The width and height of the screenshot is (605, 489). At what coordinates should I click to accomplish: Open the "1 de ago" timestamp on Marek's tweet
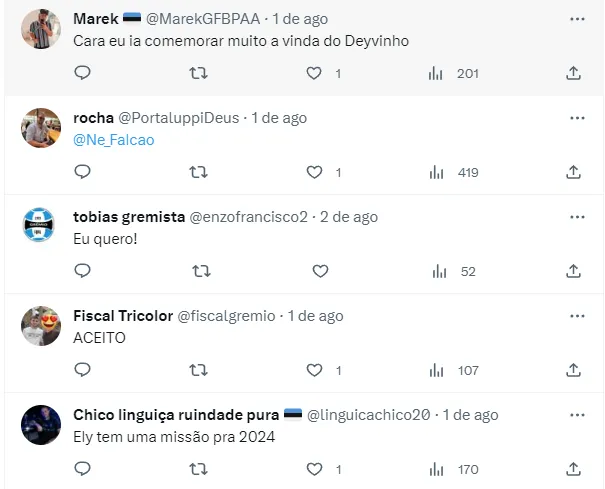(300, 19)
